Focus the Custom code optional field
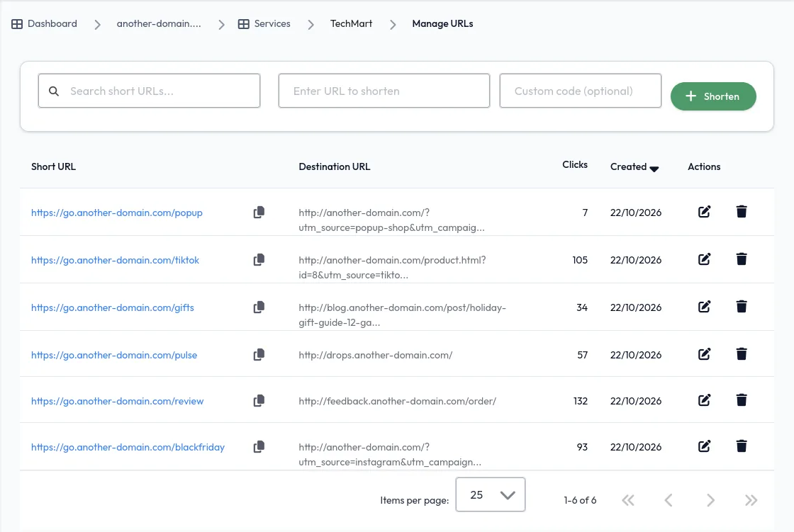 click(581, 91)
